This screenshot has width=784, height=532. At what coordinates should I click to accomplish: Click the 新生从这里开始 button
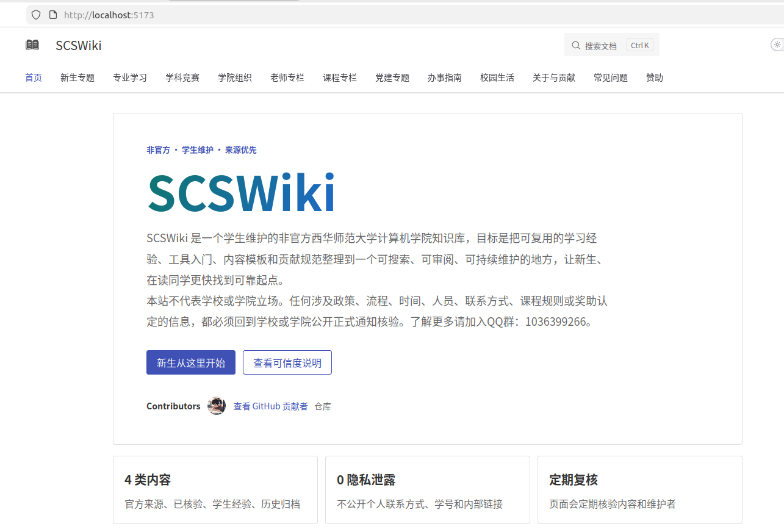191,362
